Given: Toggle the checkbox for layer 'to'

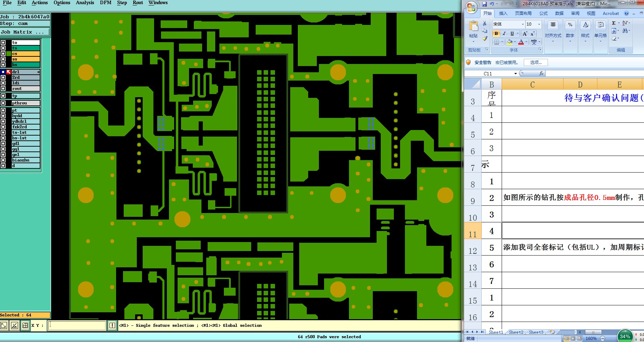Looking at the screenshot, I should click(3, 43).
